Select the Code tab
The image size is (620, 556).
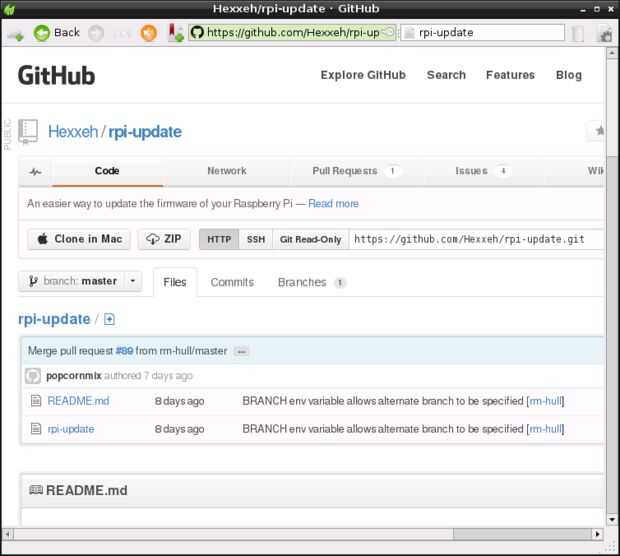107,171
